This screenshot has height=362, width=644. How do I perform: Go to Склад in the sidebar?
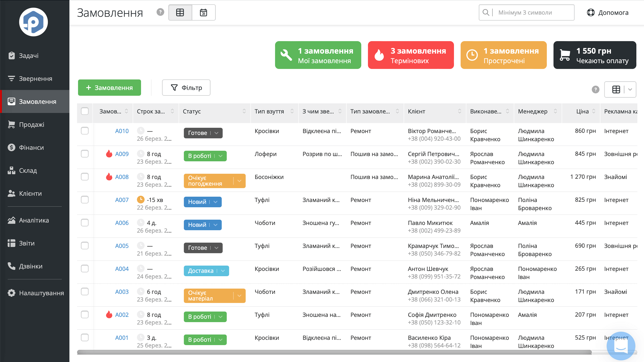[x=35, y=170]
